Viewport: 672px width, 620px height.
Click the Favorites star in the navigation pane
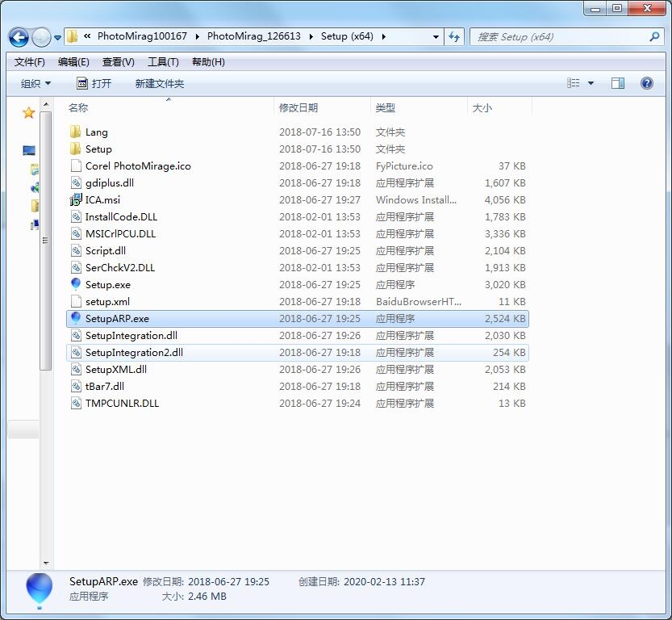(29, 113)
